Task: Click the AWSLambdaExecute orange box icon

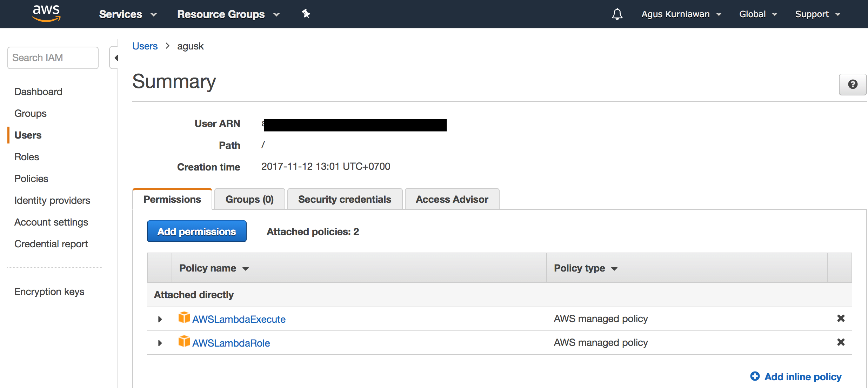Action: [184, 317]
